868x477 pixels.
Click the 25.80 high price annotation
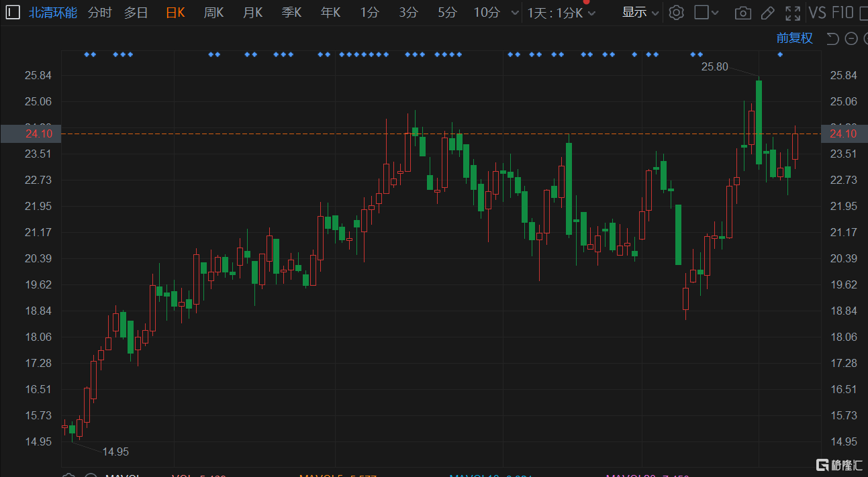(714, 66)
